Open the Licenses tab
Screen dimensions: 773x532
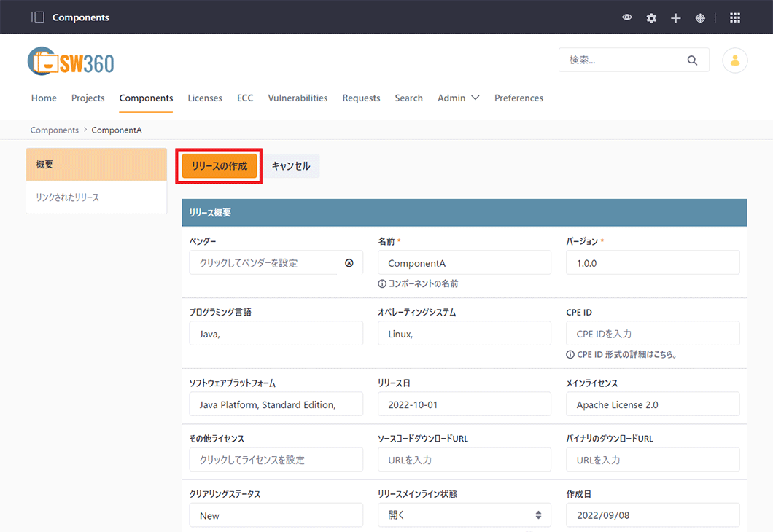pos(205,98)
